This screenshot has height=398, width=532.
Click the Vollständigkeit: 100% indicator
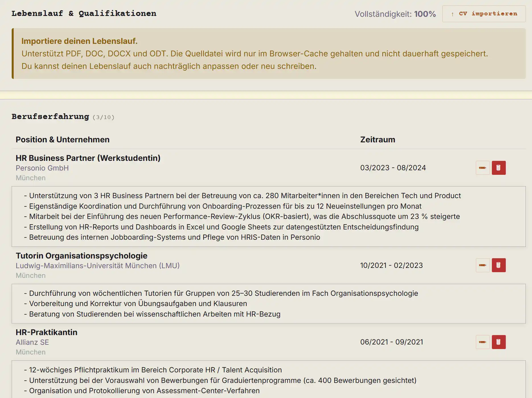click(395, 14)
